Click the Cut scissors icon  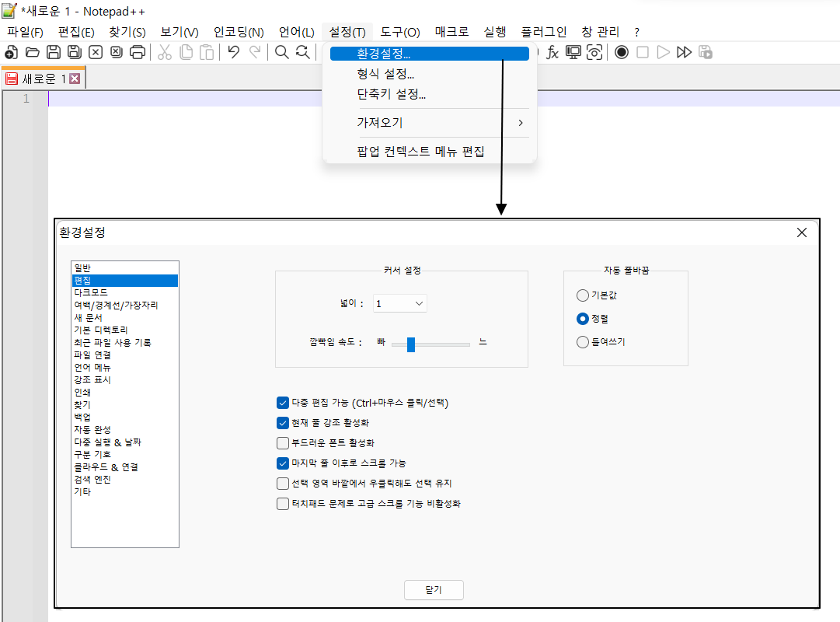click(165, 52)
